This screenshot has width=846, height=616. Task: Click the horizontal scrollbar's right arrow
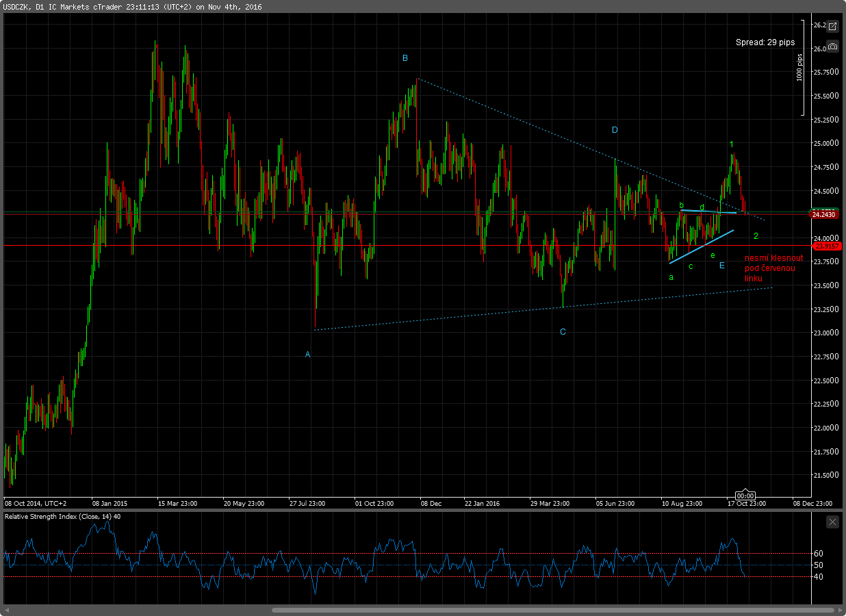pyautogui.click(x=838, y=610)
